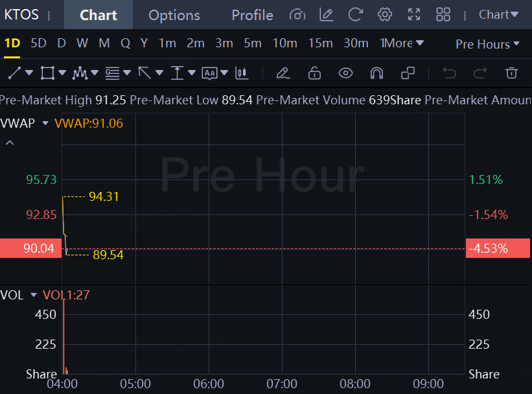Switch to the Options tab
This screenshot has height=394, width=532.
point(174,15)
